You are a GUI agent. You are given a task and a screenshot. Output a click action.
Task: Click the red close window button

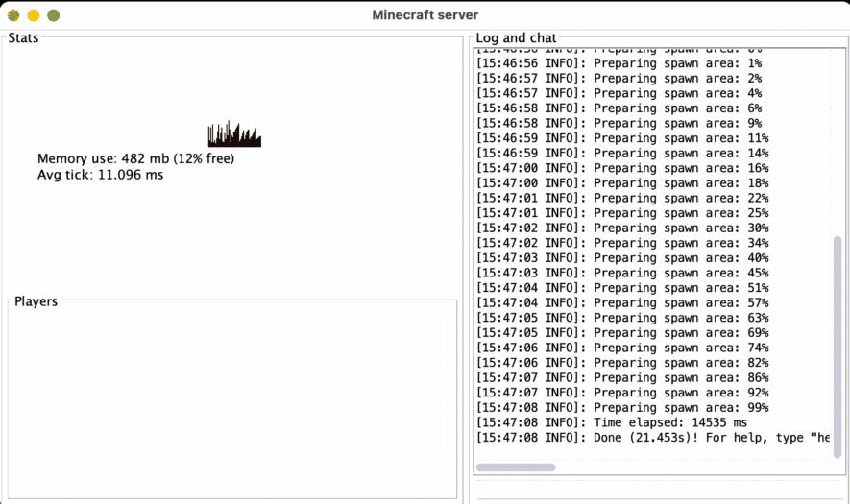(13, 15)
